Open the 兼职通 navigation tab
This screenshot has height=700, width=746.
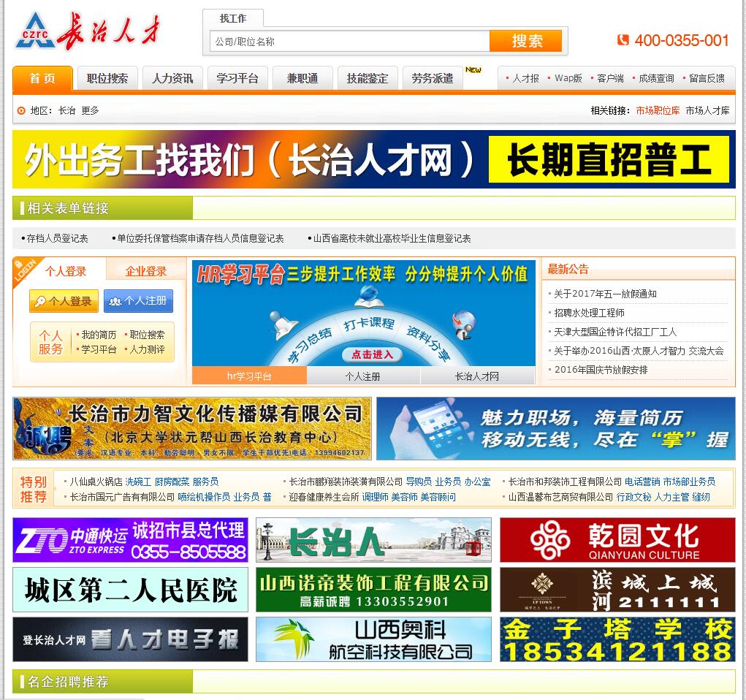(302, 78)
